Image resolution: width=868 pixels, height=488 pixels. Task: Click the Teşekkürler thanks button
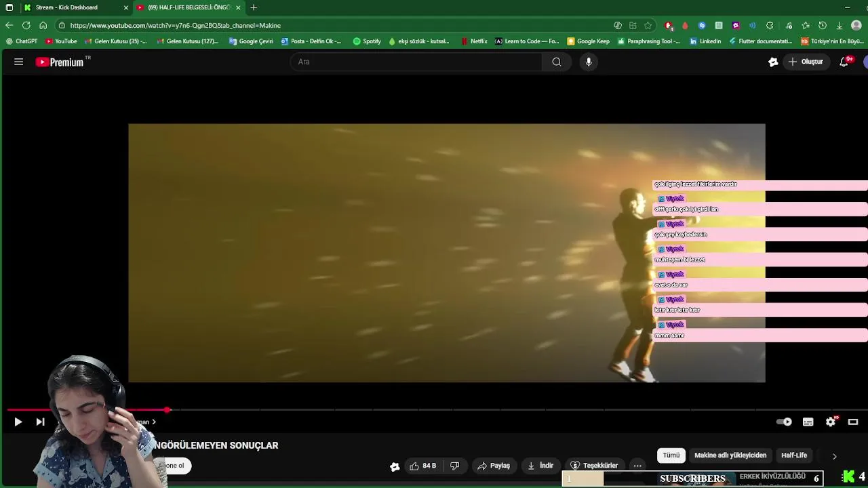[594, 466]
